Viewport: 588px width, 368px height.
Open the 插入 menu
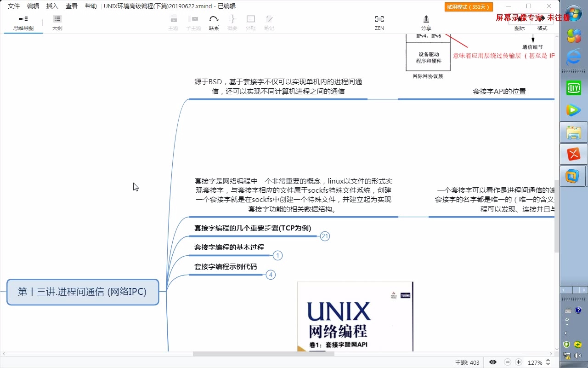[51, 6]
